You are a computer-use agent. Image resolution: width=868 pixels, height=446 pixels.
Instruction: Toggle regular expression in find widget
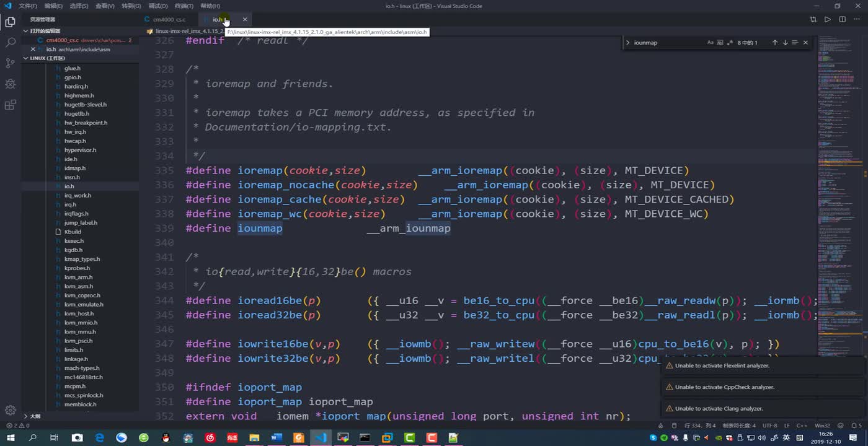click(729, 43)
